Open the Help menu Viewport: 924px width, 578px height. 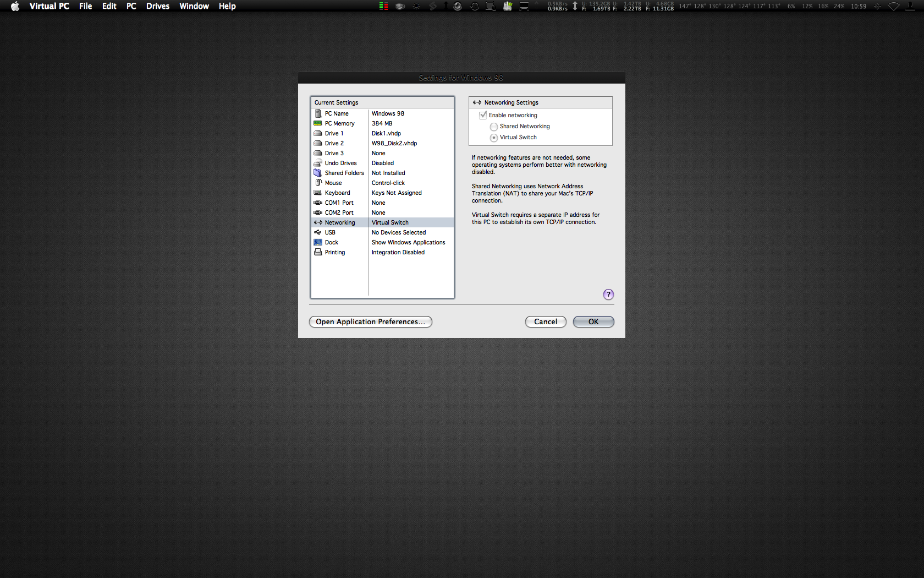(227, 6)
